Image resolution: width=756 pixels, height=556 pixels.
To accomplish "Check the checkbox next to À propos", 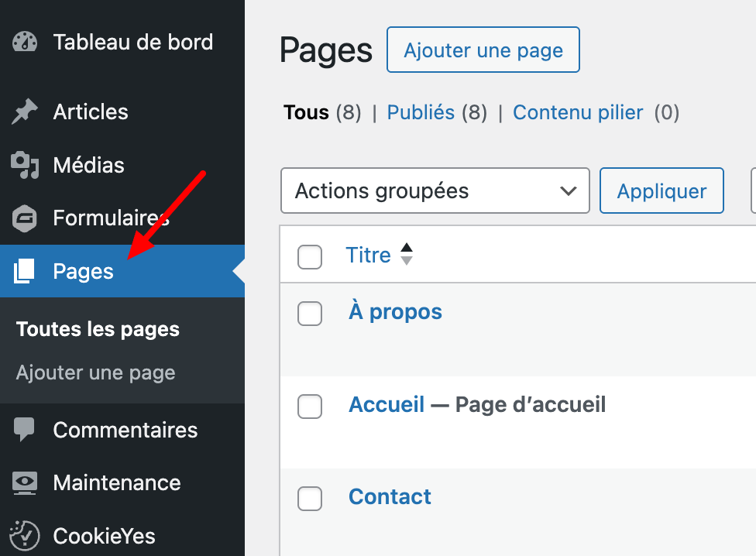I will pyautogui.click(x=310, y=314).
